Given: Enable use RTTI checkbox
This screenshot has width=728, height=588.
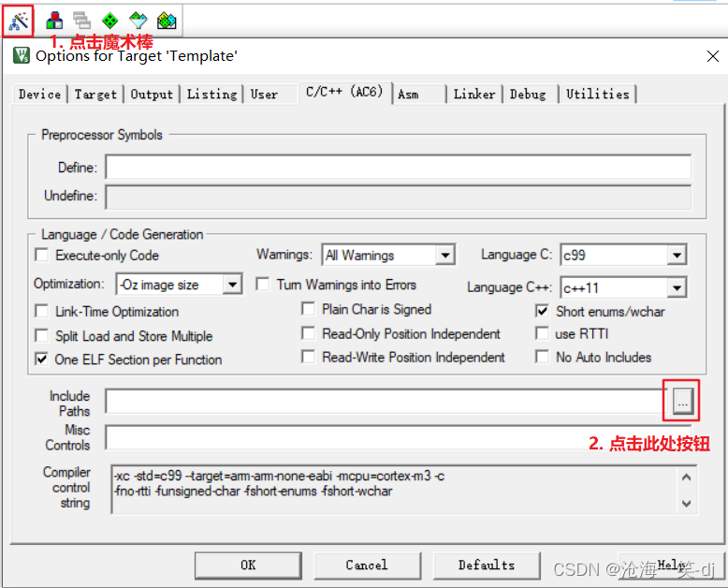Looking at the screenshot, I should (x=543, y=333).
